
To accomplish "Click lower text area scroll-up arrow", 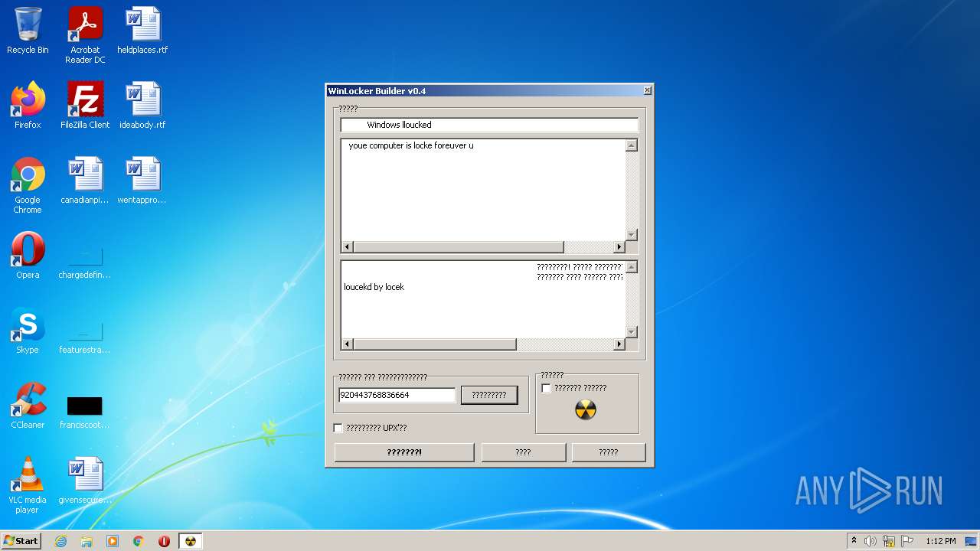I will (x=632, y=266).
